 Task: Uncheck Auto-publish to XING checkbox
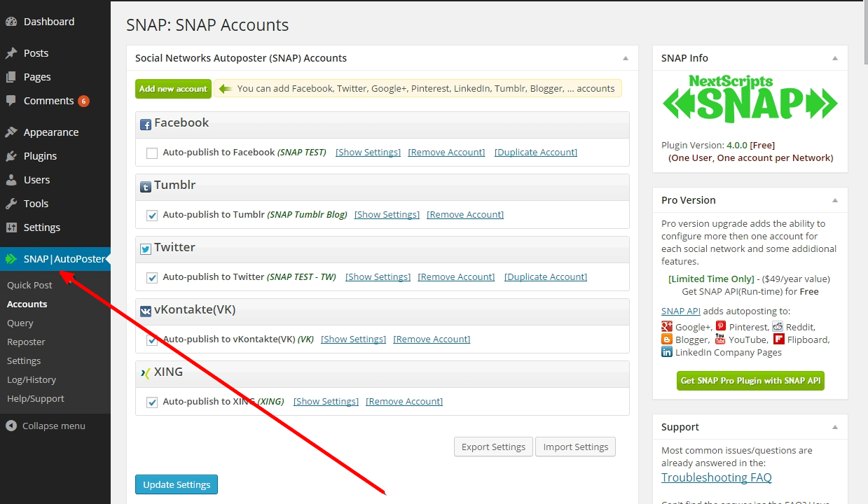tap(152, 402)
